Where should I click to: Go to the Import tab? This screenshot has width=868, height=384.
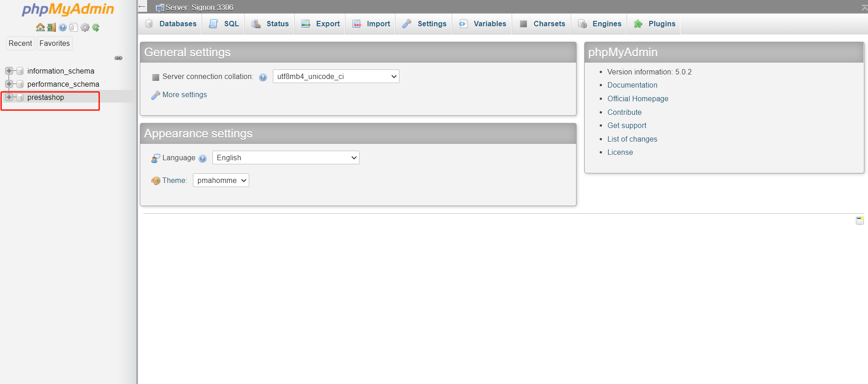(371, 24)
